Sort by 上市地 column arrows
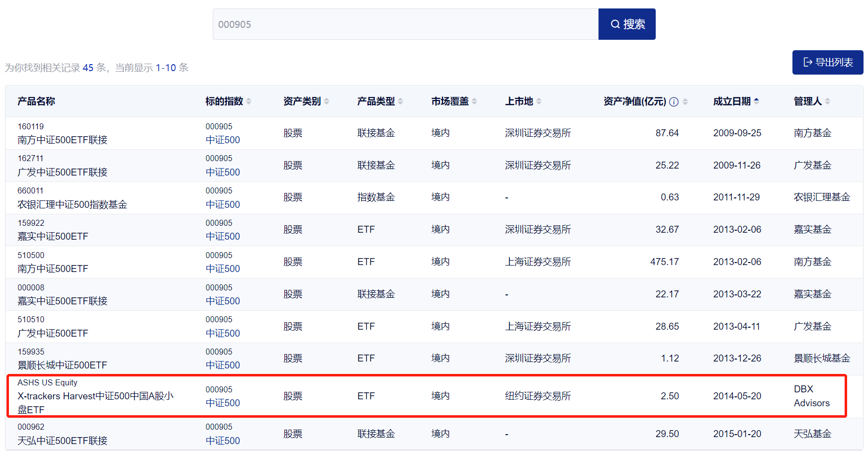Screen dimensions: 868x455 click(539, 101)
